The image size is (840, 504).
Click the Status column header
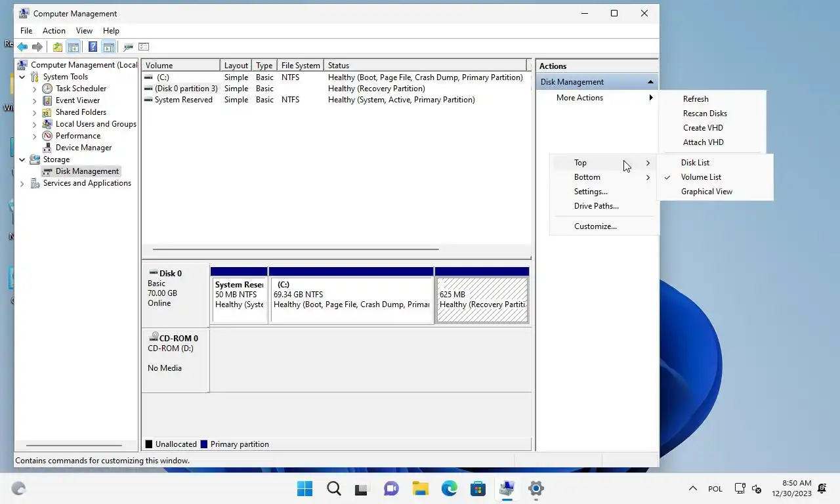426,66
